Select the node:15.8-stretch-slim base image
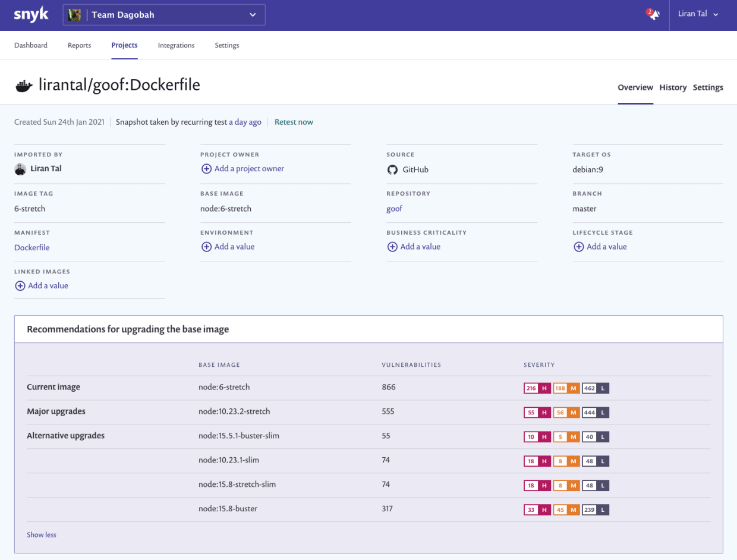The height and width of the screenshot is (560, 737). click(237, 485)
